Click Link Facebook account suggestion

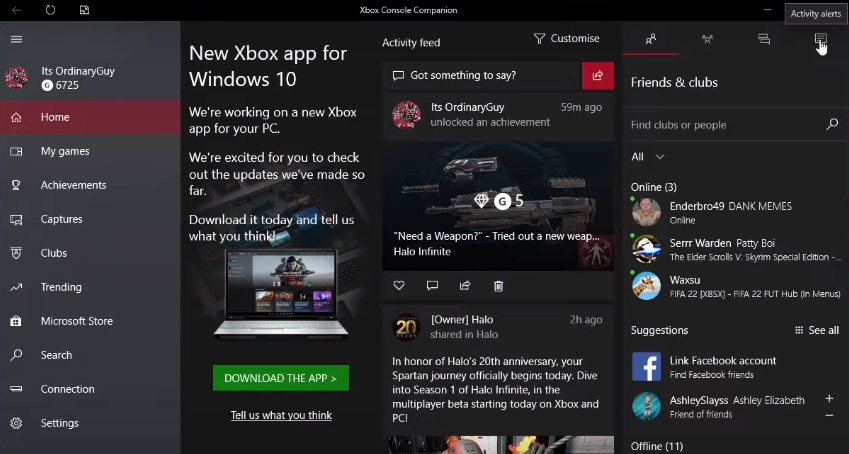735,367
